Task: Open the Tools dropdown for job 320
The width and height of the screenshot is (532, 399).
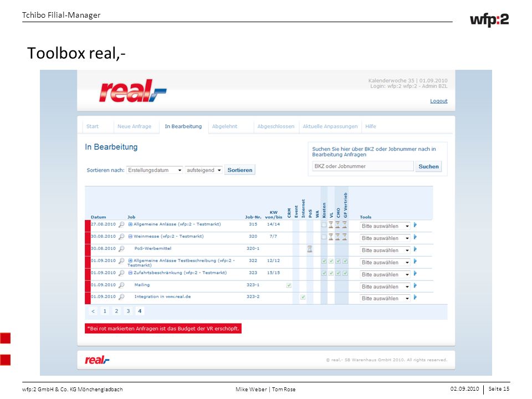Action: pyautogui.click(x=385, y=238)
